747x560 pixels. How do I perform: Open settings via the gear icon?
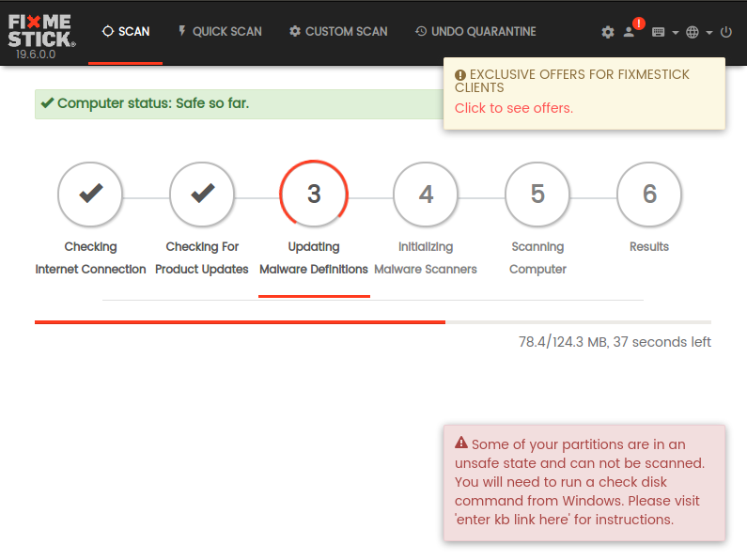click(608, 32)
